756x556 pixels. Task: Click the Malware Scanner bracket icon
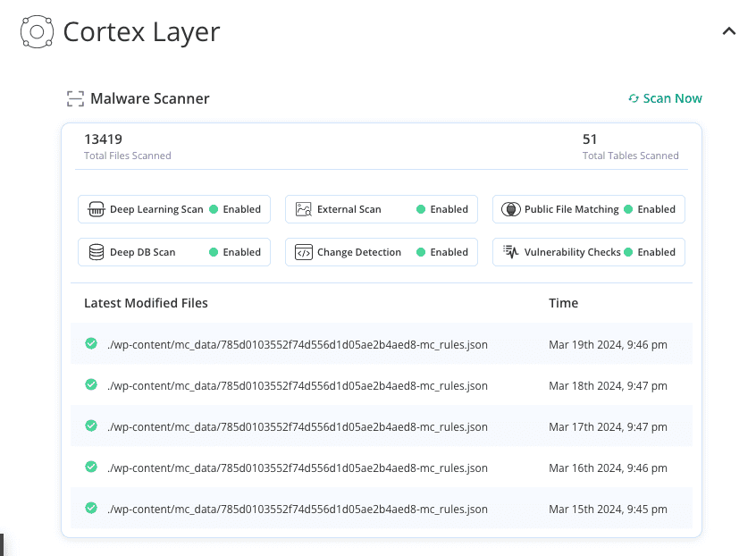75,98
